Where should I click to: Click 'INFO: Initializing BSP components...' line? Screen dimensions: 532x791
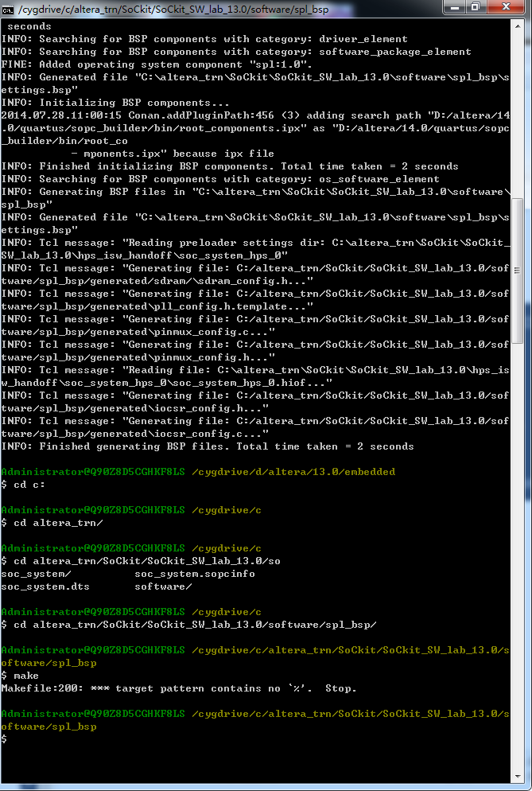point(115,103)
